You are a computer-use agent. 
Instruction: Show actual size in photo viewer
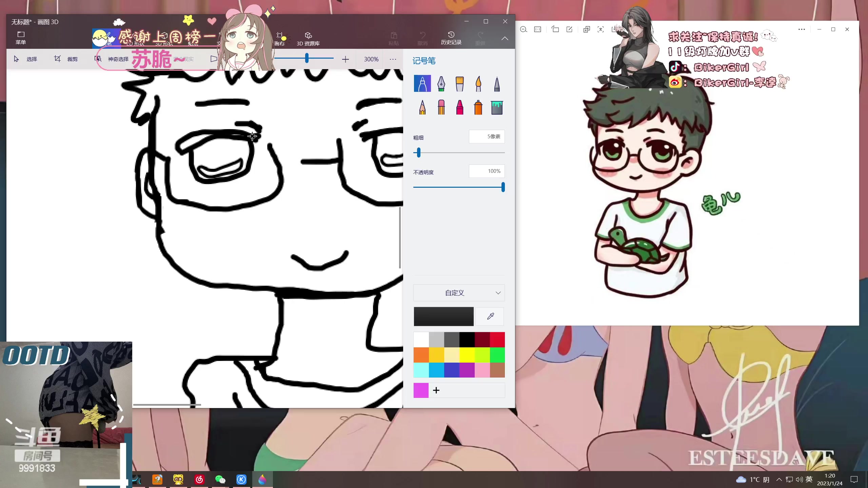click(538, 29)
